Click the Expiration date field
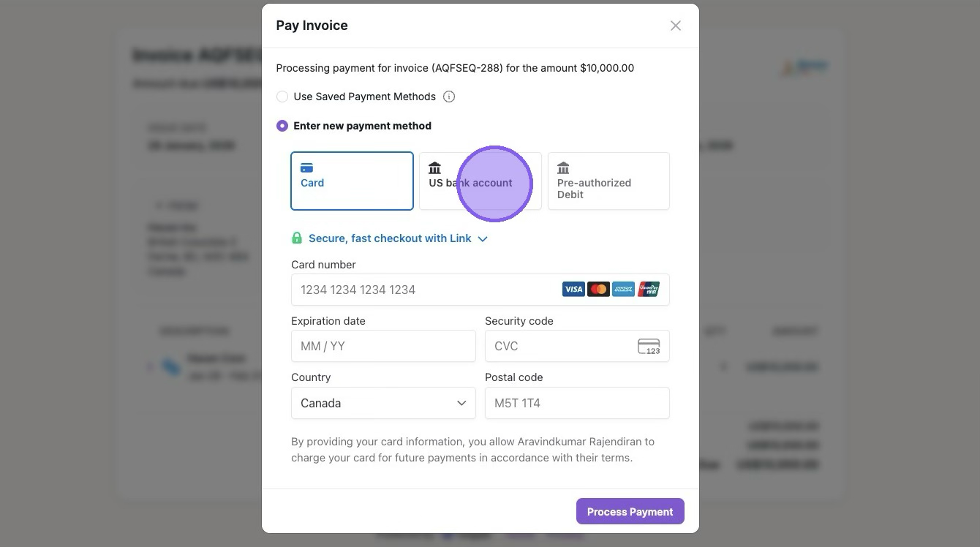Screen dimensions: 980x547 [x=383, y=347]
